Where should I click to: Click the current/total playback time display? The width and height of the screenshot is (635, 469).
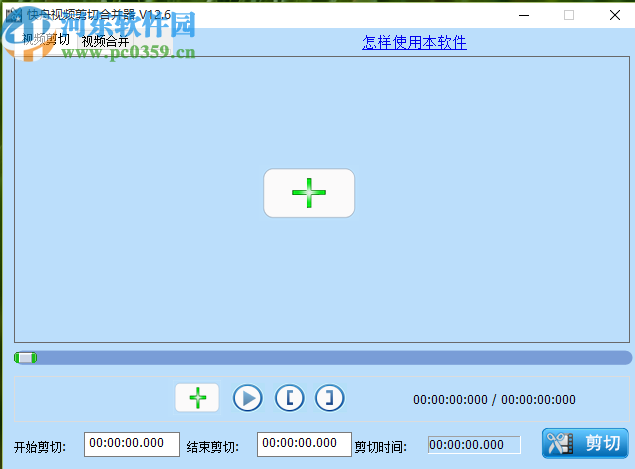pos(494,399)
